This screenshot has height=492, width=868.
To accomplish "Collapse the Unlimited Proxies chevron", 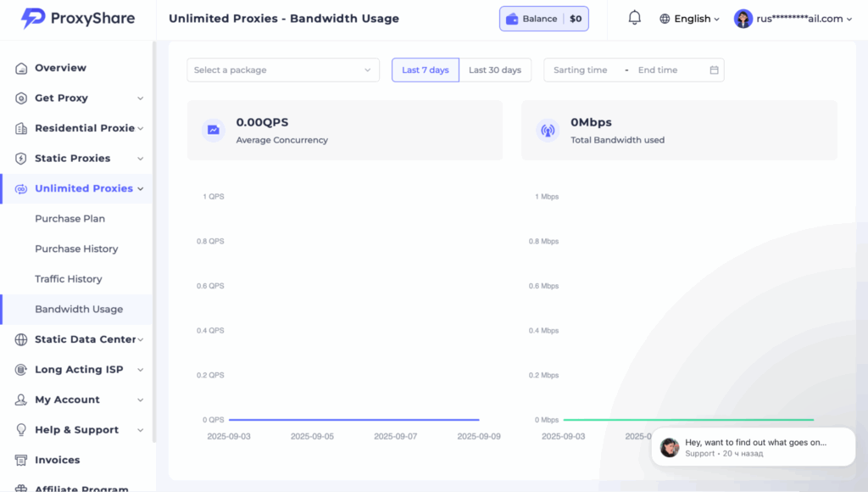I will click(141, 189).
